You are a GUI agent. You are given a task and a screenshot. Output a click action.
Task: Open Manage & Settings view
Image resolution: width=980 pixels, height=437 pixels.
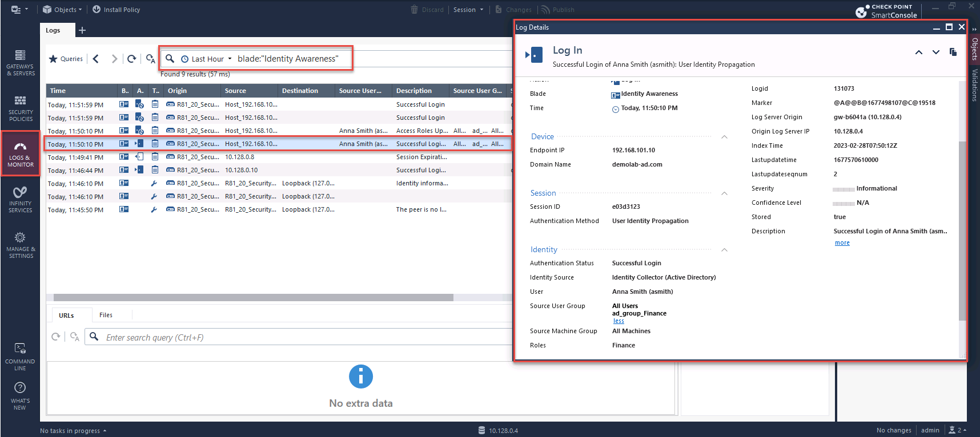click(x=20, y=245)
